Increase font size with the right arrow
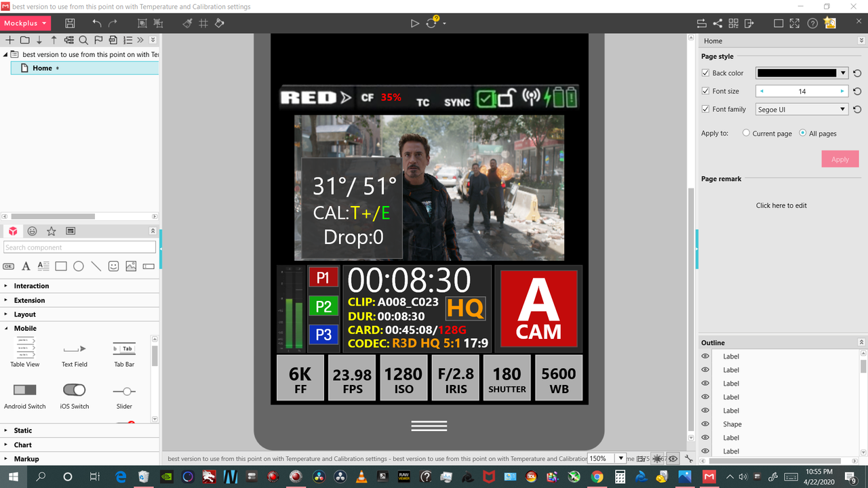The width and height of the screenshot is (868, 488). click(x=842, y=91)
